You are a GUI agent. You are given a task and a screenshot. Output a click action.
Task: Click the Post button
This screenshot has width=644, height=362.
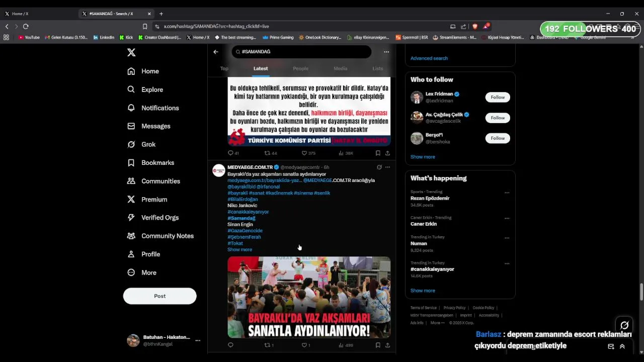[159, 296]
